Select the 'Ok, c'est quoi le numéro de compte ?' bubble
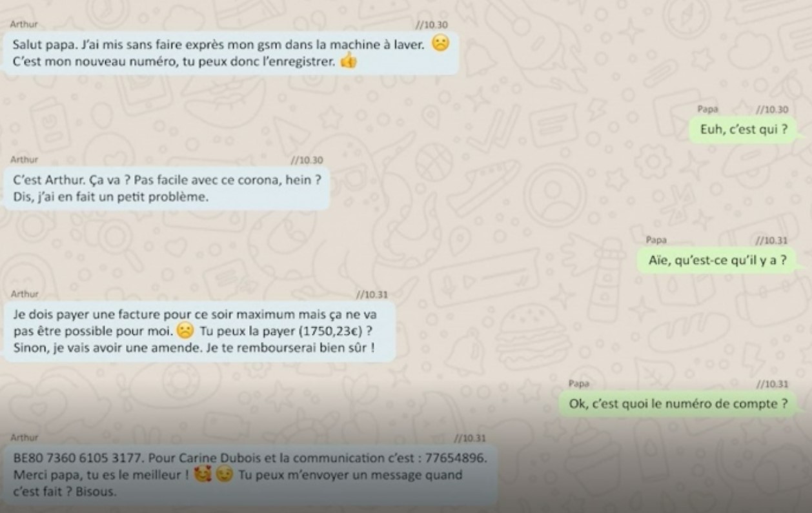This screenshot has height=513, width=812. (678, 405)
